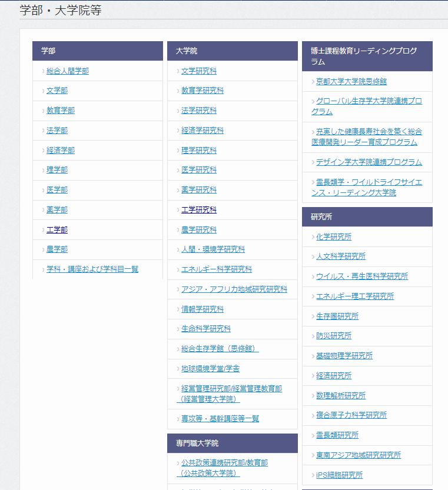The image size is (448, 490).
Task: Click the 情報学研究科 link
Action: [202, 309]
